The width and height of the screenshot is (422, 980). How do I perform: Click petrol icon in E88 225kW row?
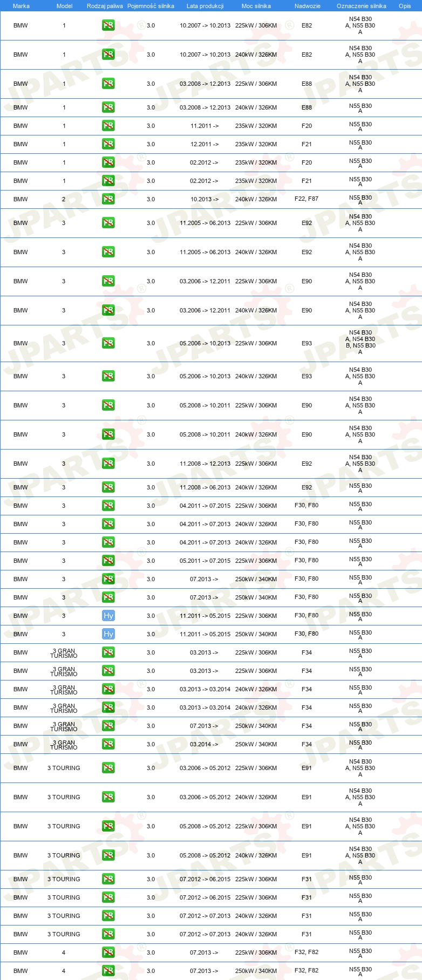[108, 84]
